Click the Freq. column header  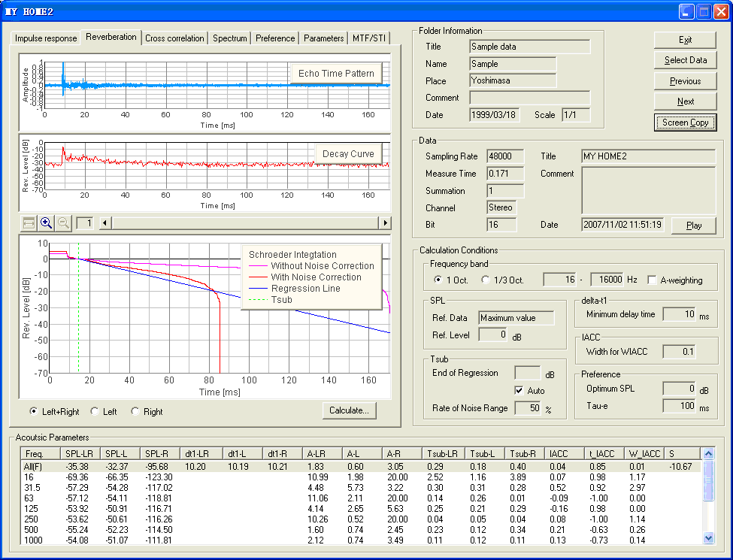point(41,453)
